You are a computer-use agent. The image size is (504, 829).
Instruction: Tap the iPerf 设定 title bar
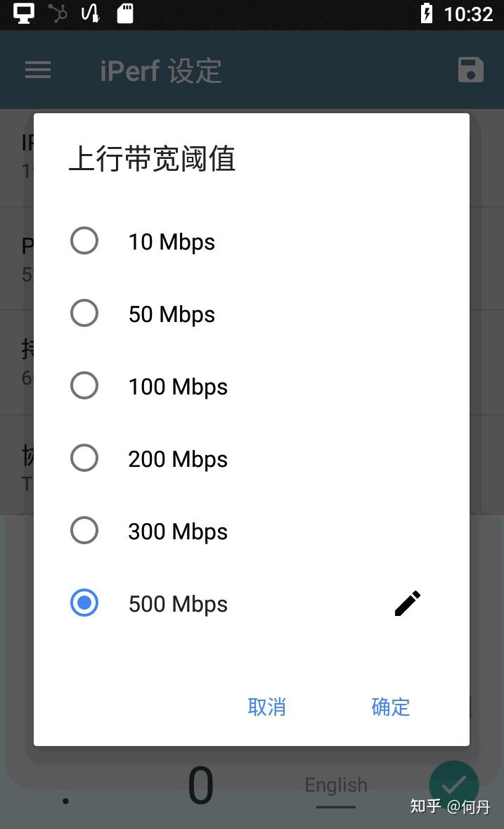(x=160, y=70)
